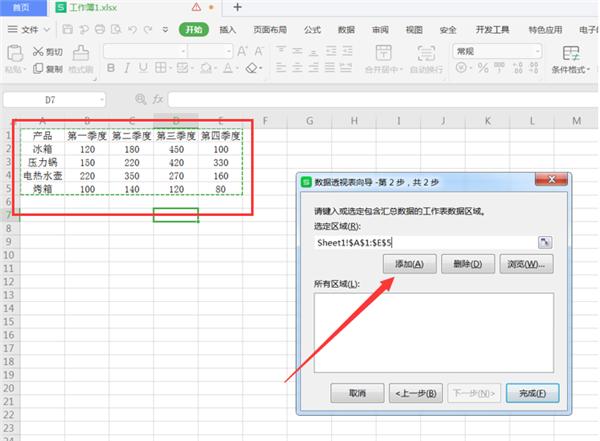Open the Borders dropdown arrow

pyautogui.click(x=170, y=69)
